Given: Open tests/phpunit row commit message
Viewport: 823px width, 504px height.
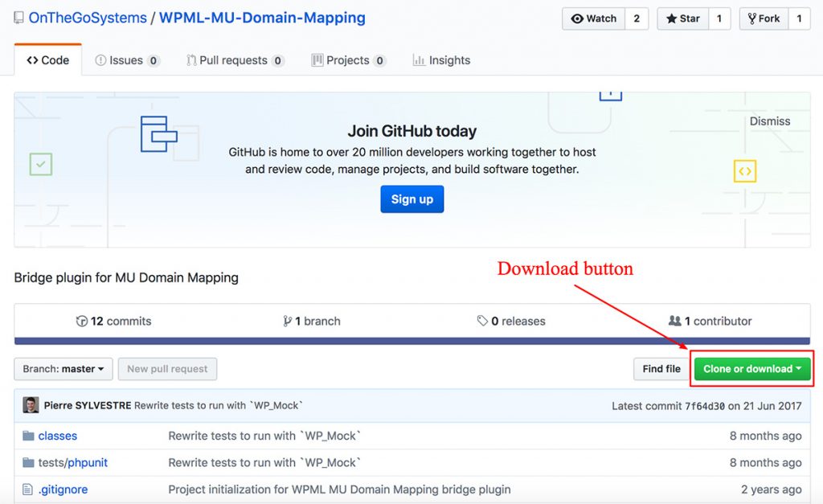Looking at the screenshot, I should [264, 462].
